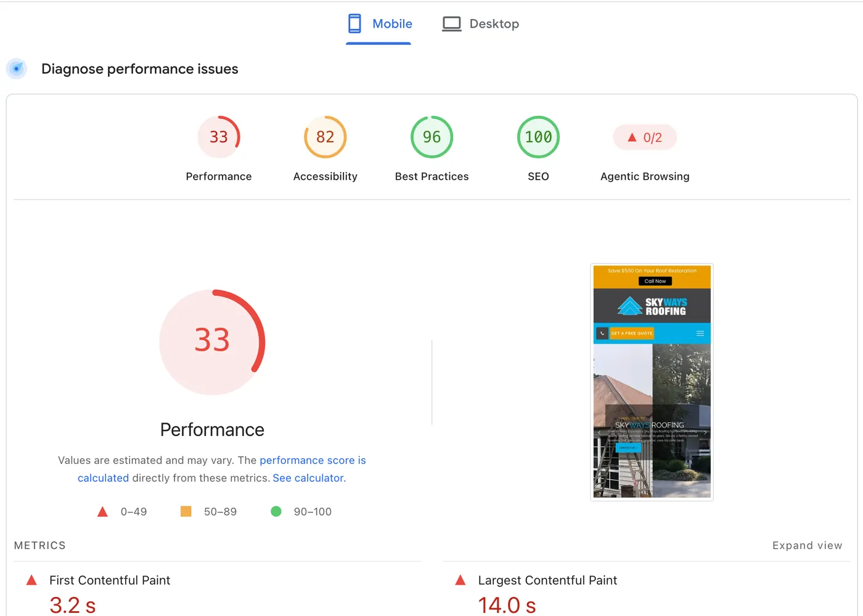The height and width of the screenshot is (616, 863).
Task: Switch to the Mobile tab
Action: tap(378, 24)
